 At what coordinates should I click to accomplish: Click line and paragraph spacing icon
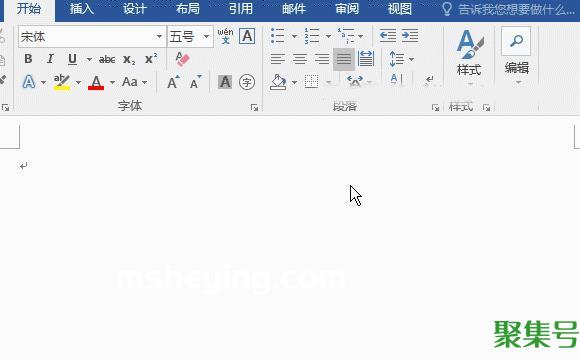[397, 59]
